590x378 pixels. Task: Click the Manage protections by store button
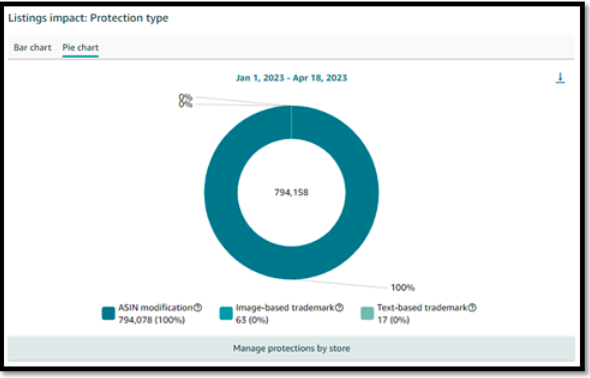pos(291,348)
